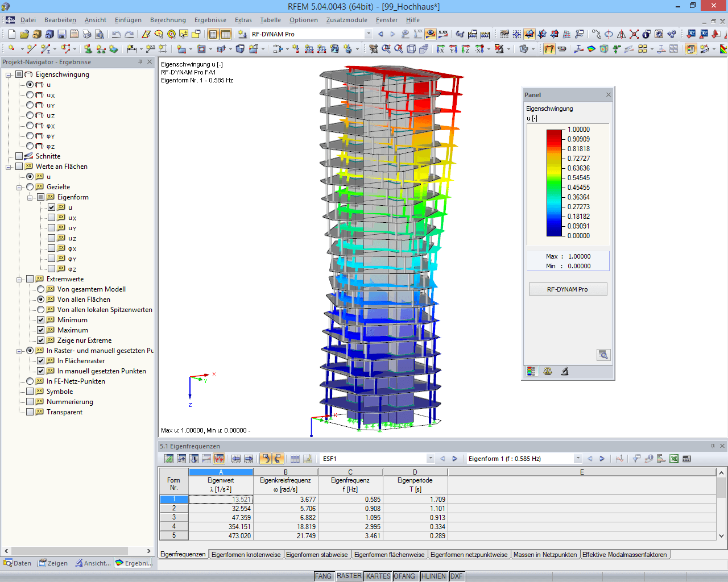Click the Redo arrow icon
This screenshot has width=728, height=582.
pyautogui.click(x=129, y=34)
